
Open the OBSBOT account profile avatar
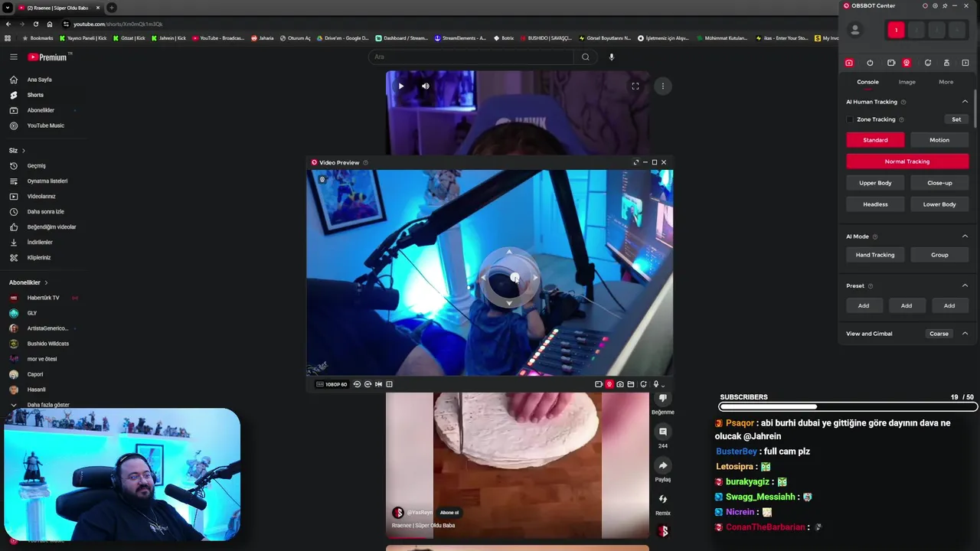(x=855, y=30)
